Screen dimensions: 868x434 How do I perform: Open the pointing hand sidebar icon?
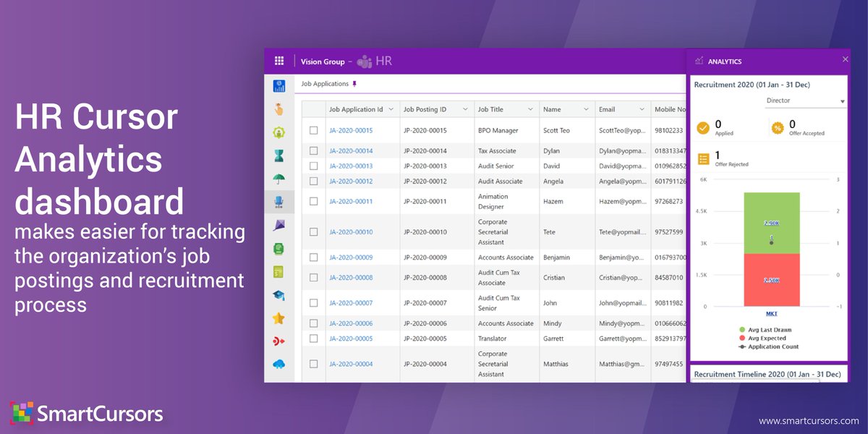coord(279,109)
